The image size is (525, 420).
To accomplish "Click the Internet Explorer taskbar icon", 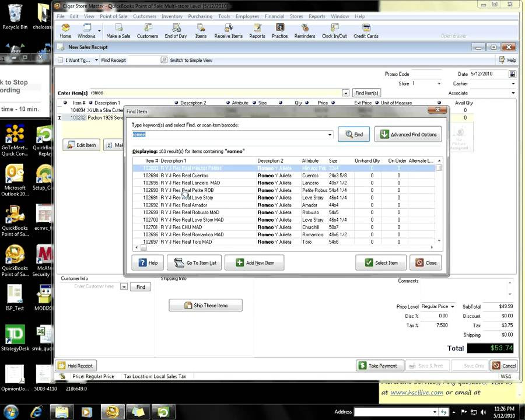I will [x=36, y=412].
